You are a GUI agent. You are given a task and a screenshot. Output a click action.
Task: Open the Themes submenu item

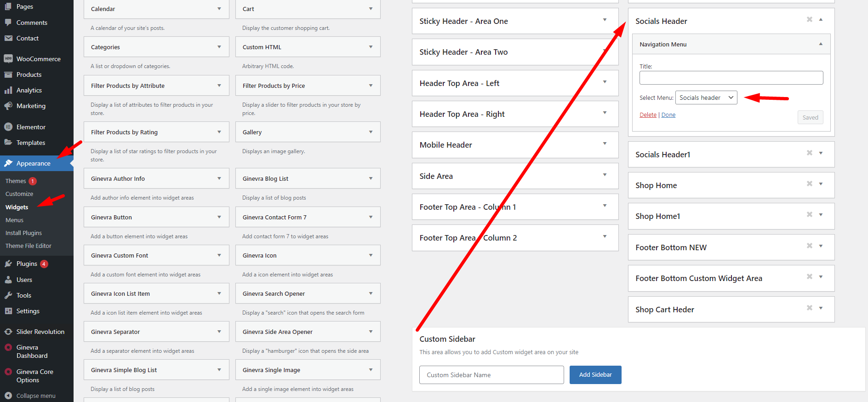click(16, 181)
